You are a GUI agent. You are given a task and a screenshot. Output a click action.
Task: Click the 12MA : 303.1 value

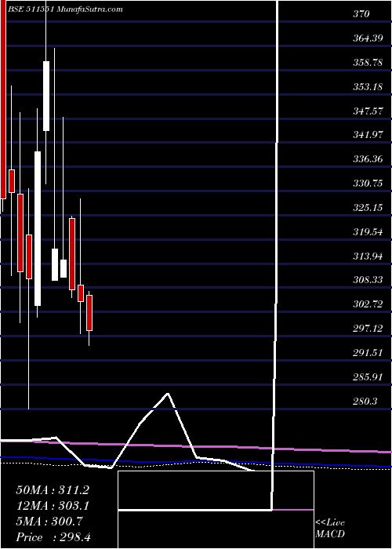click(x=53, y=506)
